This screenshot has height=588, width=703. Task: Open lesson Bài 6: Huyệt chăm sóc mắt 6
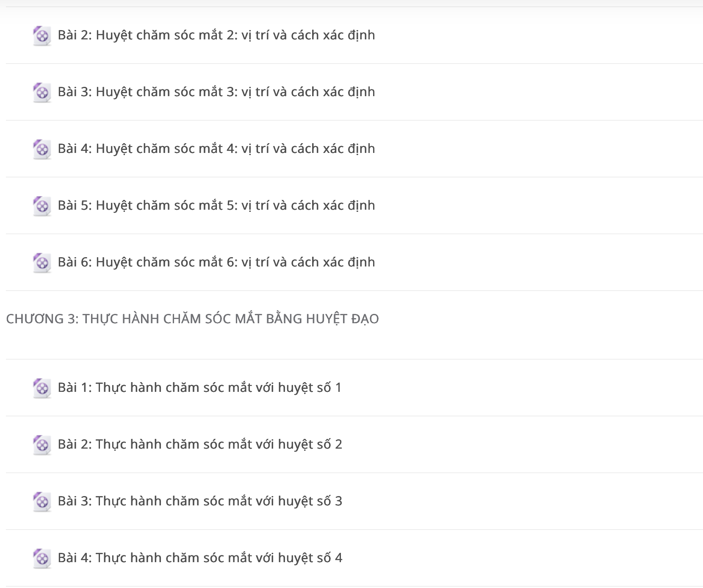pyautogui.click(x=216, y=262)
